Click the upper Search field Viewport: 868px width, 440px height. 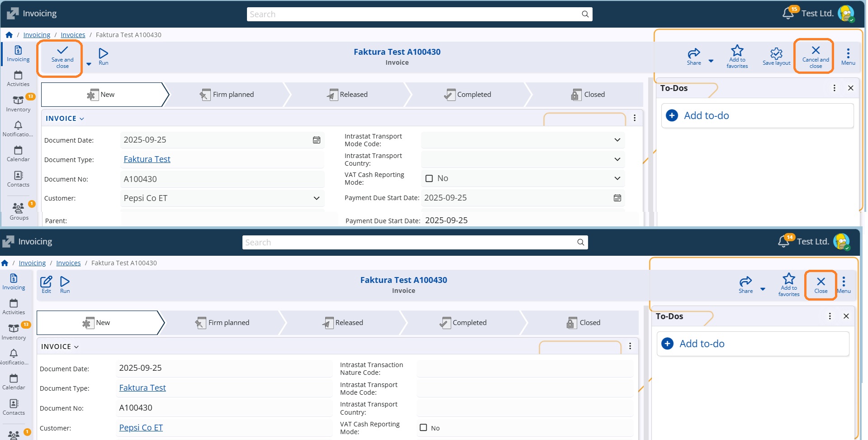tap(419, 14)
